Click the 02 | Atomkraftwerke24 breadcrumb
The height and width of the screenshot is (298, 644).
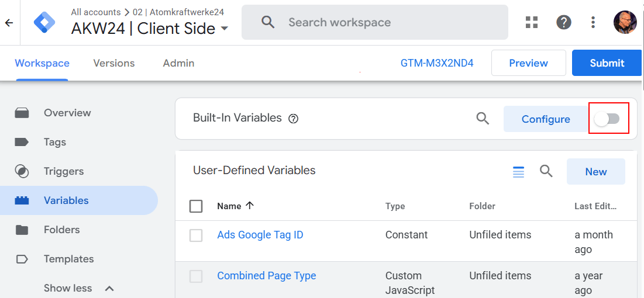click(x=178, y=12)
